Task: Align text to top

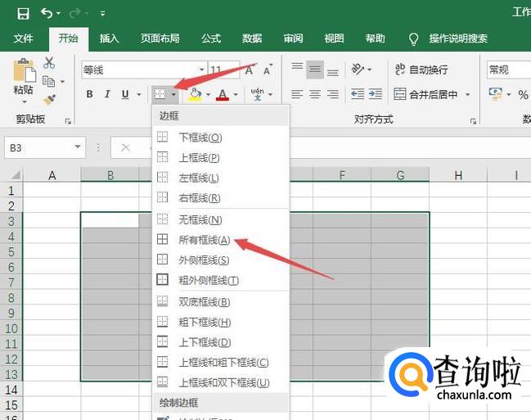Action: [297, 67]
